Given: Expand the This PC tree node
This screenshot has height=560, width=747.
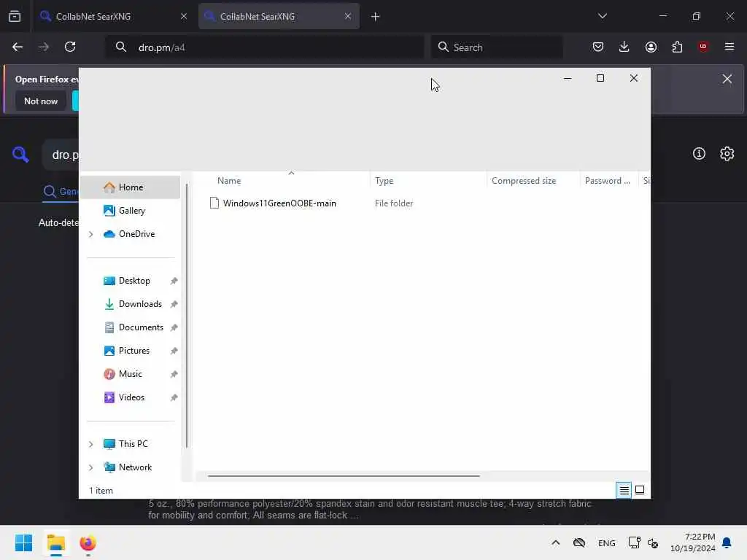Looking at the screenshot, I should point(91,444).
